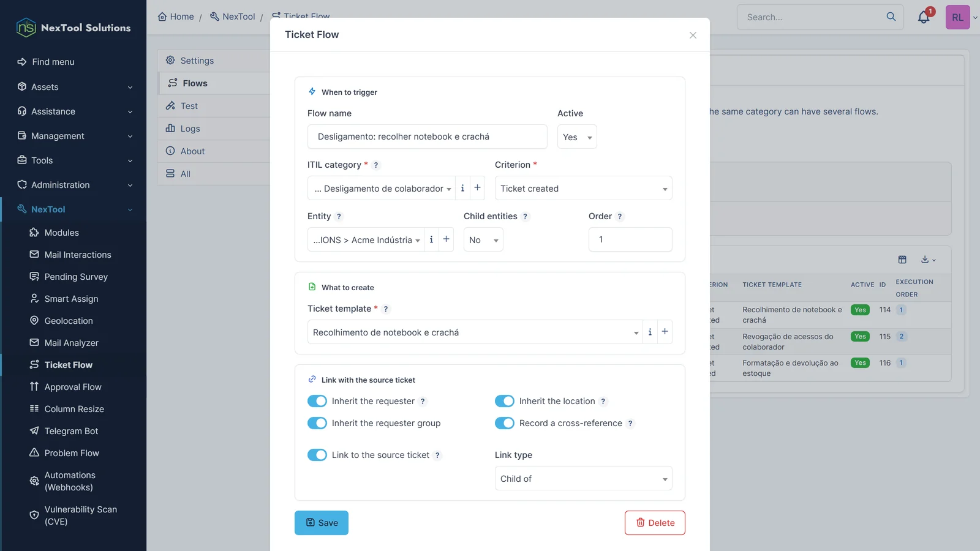Add new ITIL category with plus icon
The height and width of the screenshot is (551, 980).
click(x=478, y=188)
